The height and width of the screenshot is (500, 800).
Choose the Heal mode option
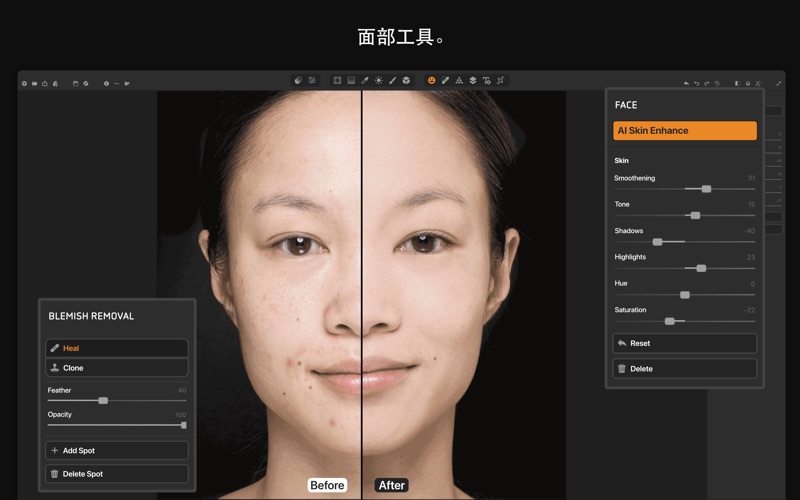(117, 348)
